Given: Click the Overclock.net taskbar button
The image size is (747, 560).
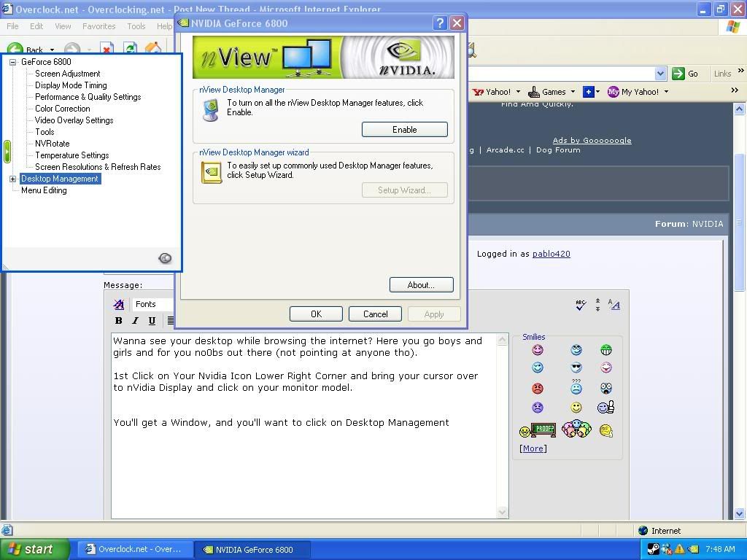Looking at the screenshot, I should tap(134, 549).
